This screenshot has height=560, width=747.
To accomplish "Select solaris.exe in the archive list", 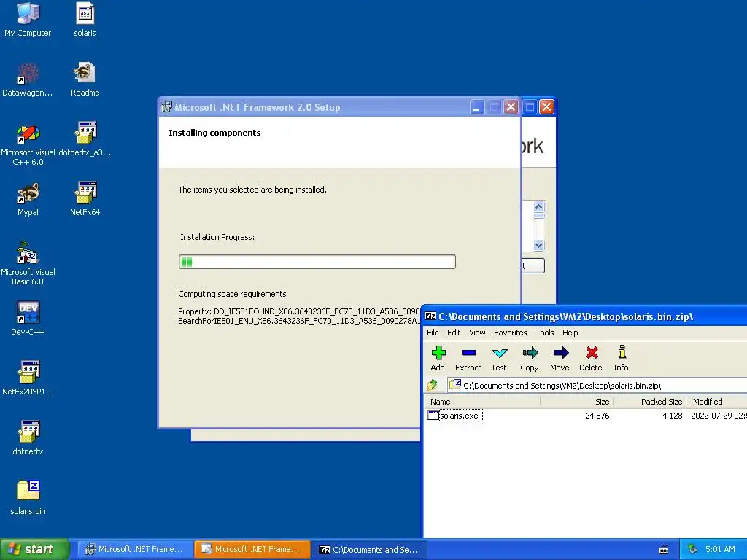I will (x=455, y=416).
